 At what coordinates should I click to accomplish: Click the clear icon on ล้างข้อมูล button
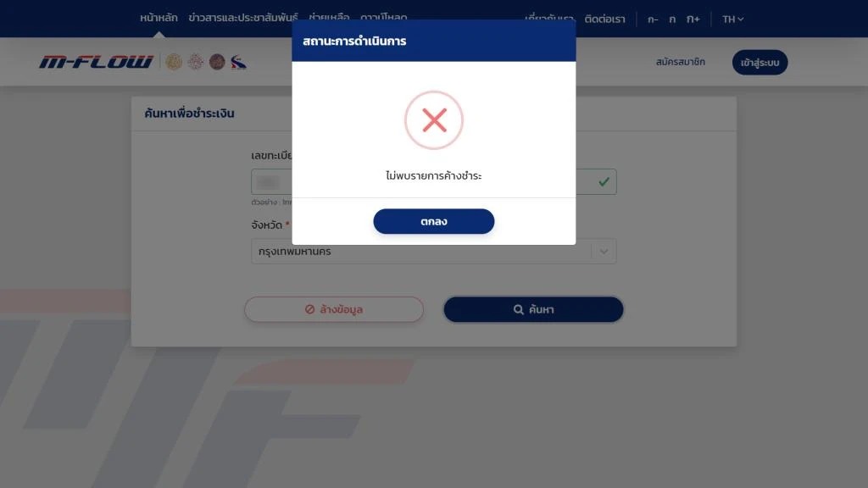point(309,309)
